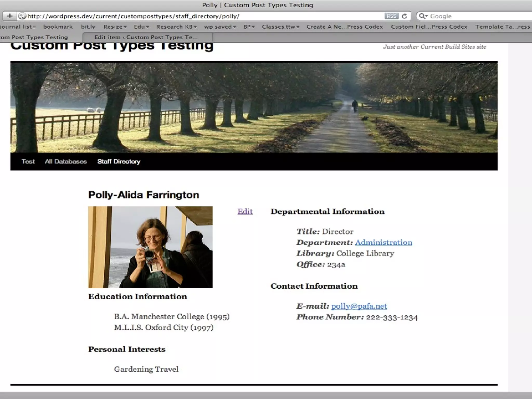Open the bit.ly bookmark
Image resolution: width=532 pixels, height=399 pixels.
point(88,27)
